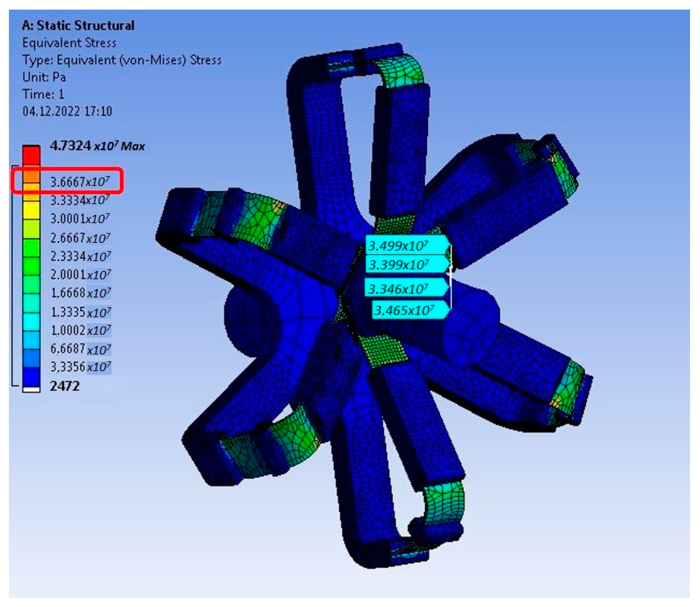Viewport: 700px width, 607px height.
Task: Click the 2472 minimum legend value
Action: pyautogui.click(x=65, y=386)
